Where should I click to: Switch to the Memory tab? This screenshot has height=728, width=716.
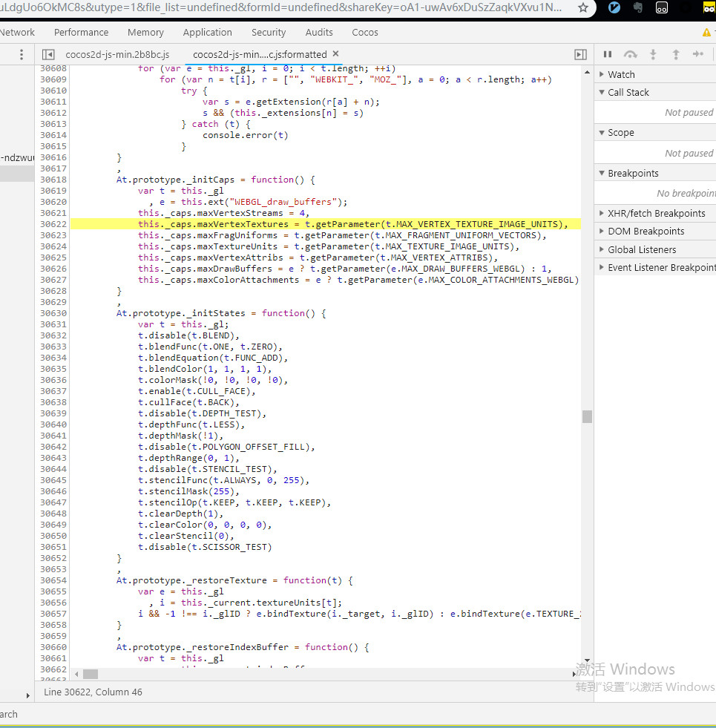(x=145, y=32)
